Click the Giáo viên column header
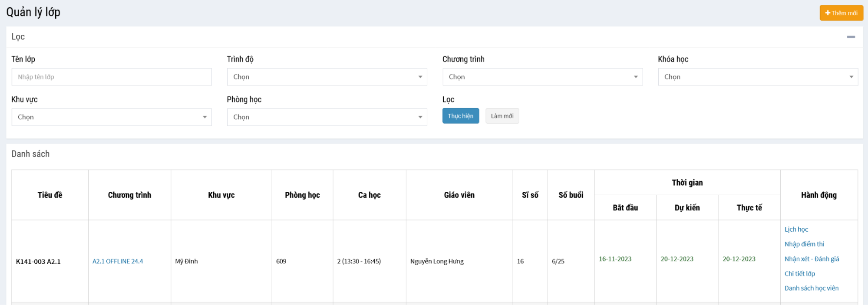Image resolution: width=868 pixels, height=305 pixels. pyautogui.click(x=459, y=195)
